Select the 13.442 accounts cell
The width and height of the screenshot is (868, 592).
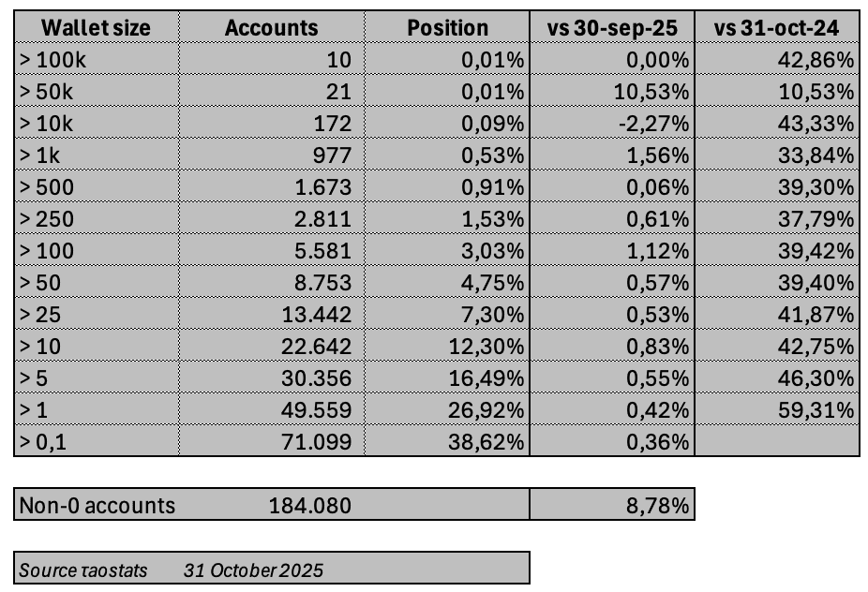click(x=318, y=315)
